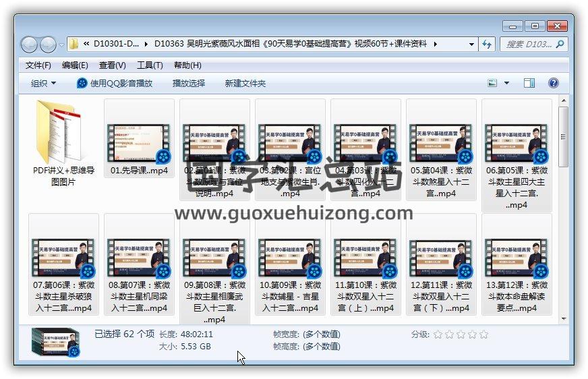Select video thumbnail 08.第07课 紫微斗数主星机同梁
The image size is (588, 379).
point(139,258)
